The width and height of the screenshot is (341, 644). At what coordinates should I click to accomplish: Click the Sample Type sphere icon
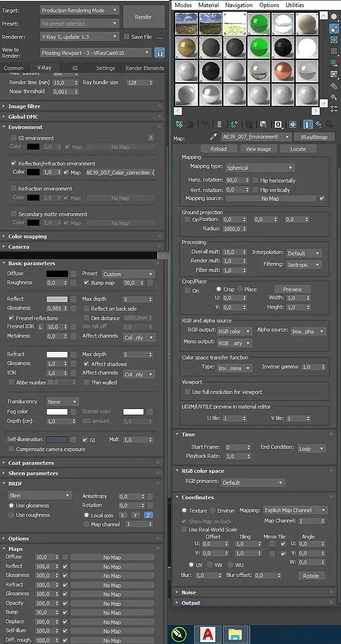point(334,17)
